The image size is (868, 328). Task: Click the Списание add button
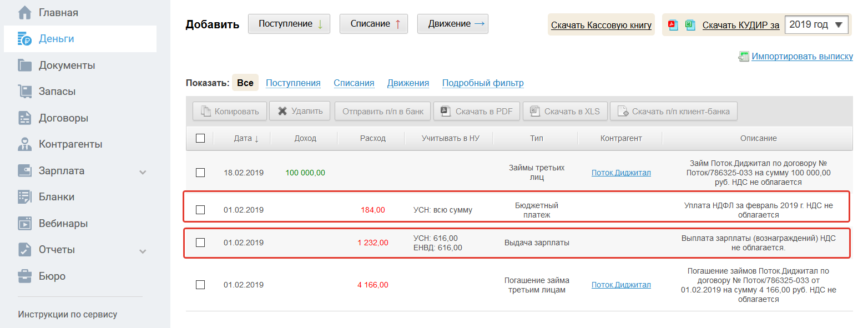(374, 24)
